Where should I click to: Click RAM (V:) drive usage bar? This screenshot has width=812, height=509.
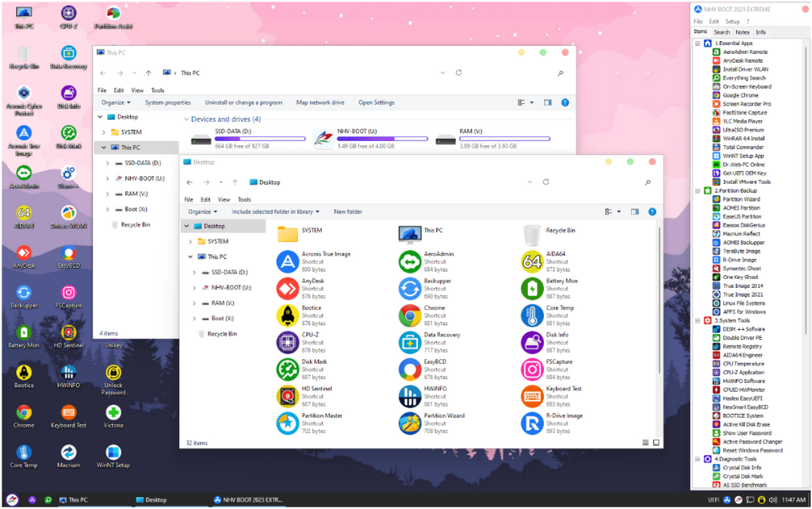(x=504, y=139)
